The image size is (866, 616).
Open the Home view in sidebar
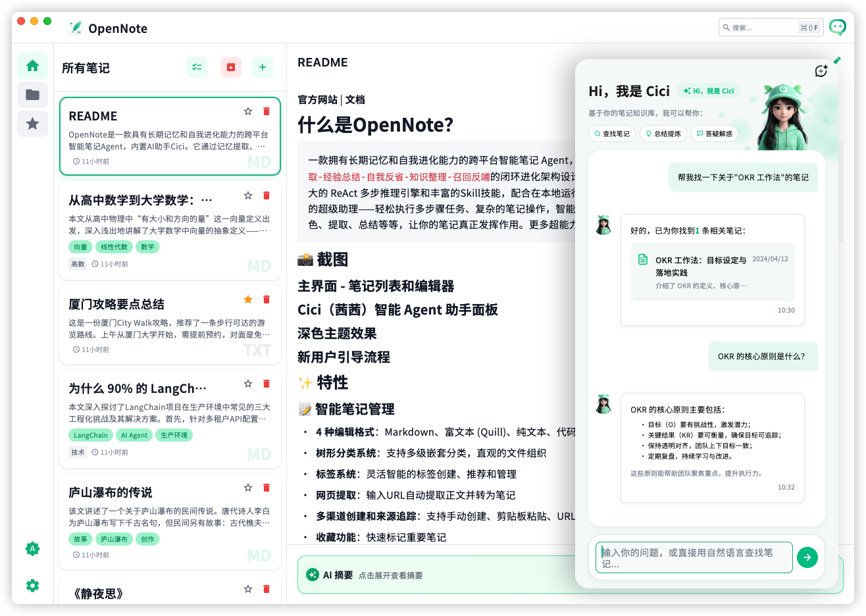[x=32, y=66]
